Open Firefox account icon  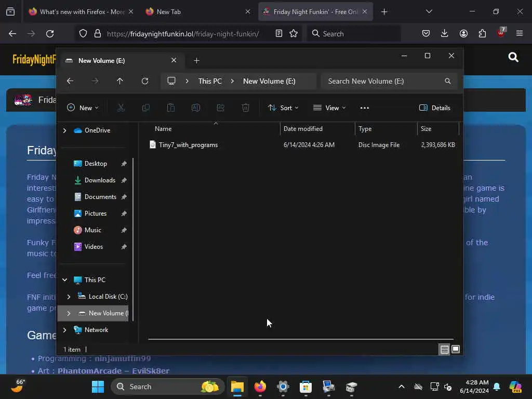coord(463,34)
